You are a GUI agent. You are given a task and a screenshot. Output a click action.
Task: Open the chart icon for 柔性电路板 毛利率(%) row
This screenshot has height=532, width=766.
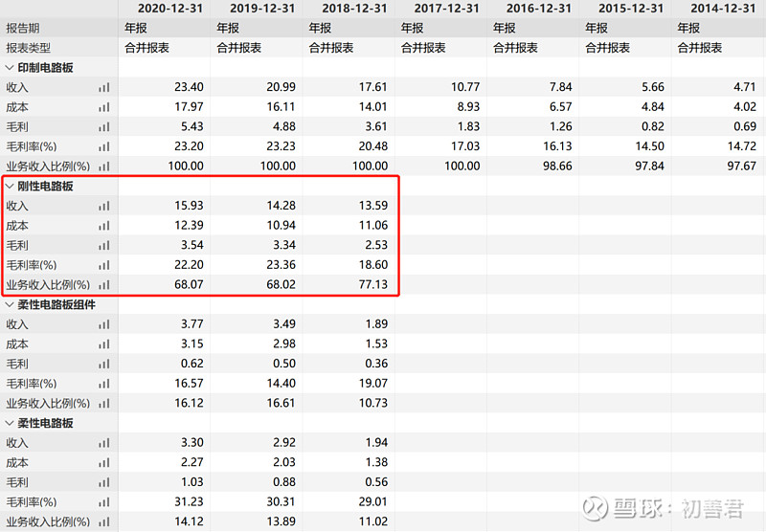[x=104, y=502]
